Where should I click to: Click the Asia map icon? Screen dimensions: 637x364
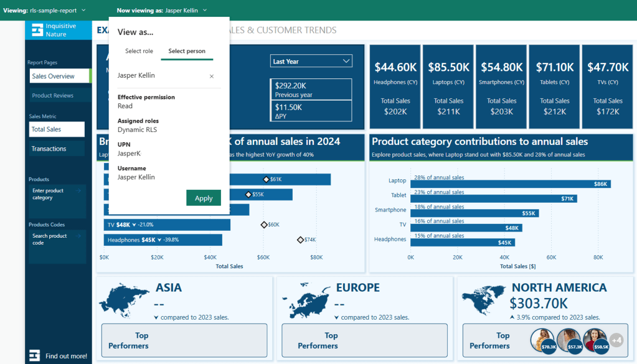coord(124,299)
